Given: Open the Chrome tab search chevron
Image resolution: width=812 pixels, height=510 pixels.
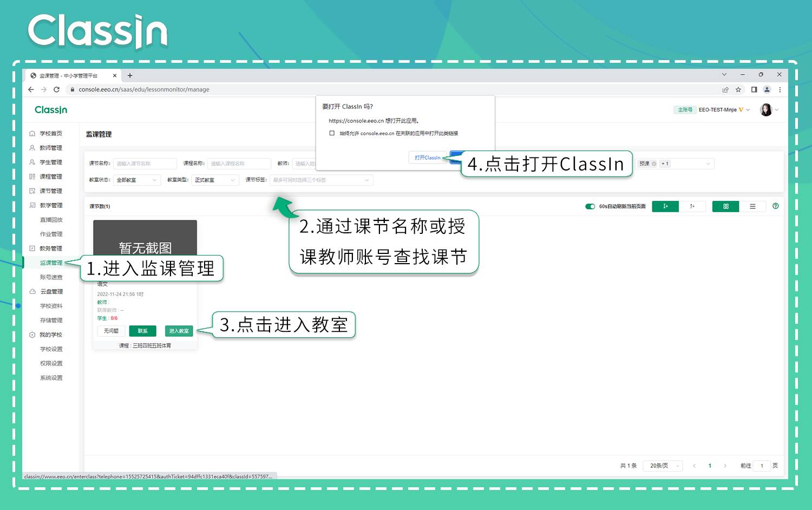Looking at the screenshot, I should (x=724, y=75).
